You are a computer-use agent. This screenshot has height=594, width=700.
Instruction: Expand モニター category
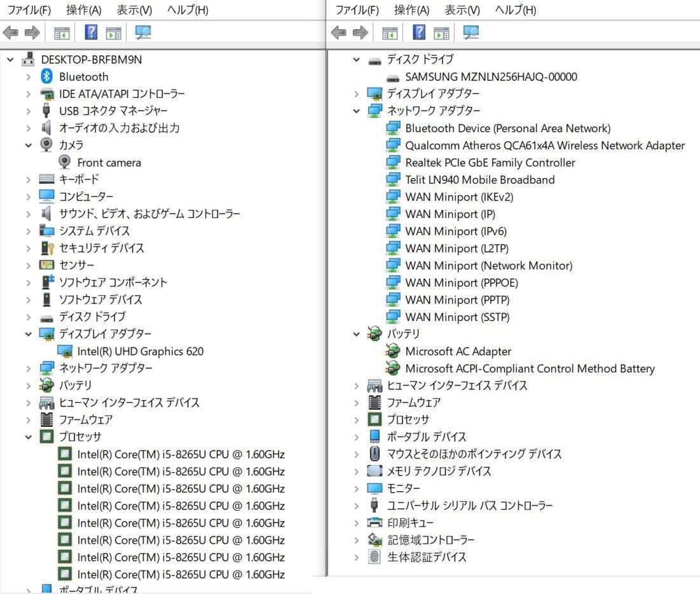pyautogui.click(x=356, y=489)
